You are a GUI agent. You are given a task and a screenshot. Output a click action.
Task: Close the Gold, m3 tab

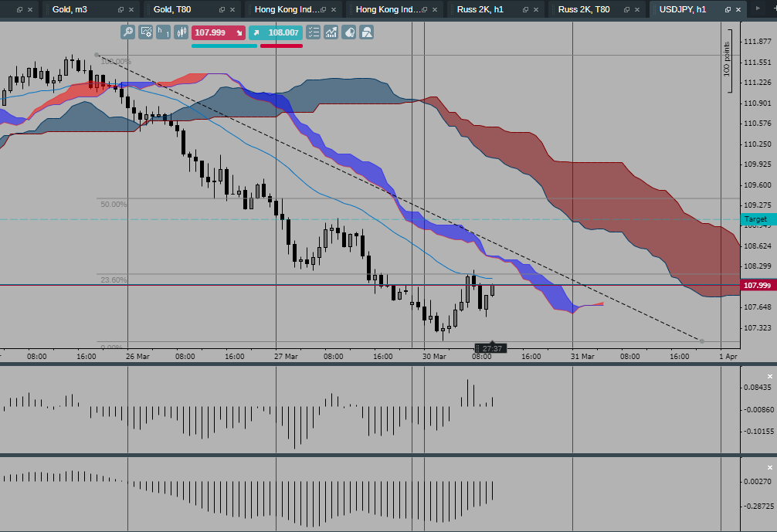click(x=131, y=10)
